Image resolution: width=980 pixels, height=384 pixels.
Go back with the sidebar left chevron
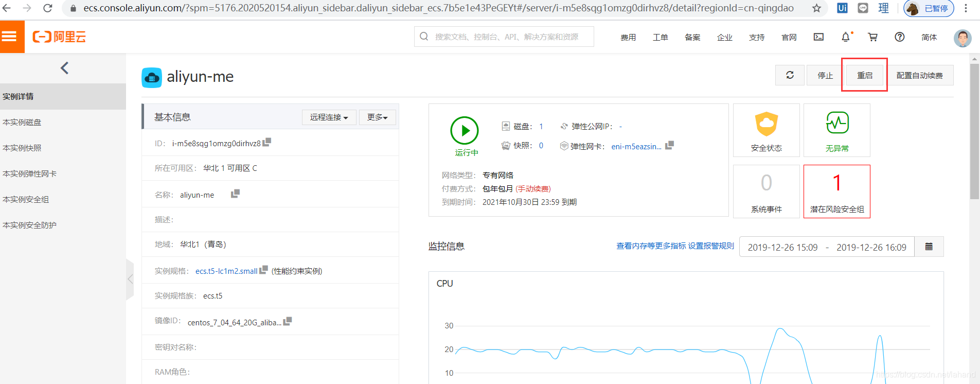[64, 68]
